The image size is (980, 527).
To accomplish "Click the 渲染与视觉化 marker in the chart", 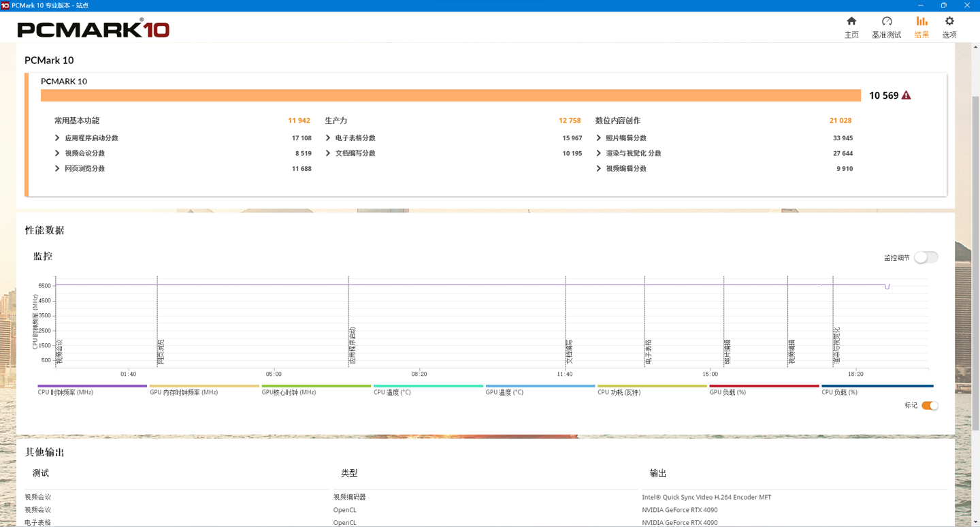I will click(836, 346).
